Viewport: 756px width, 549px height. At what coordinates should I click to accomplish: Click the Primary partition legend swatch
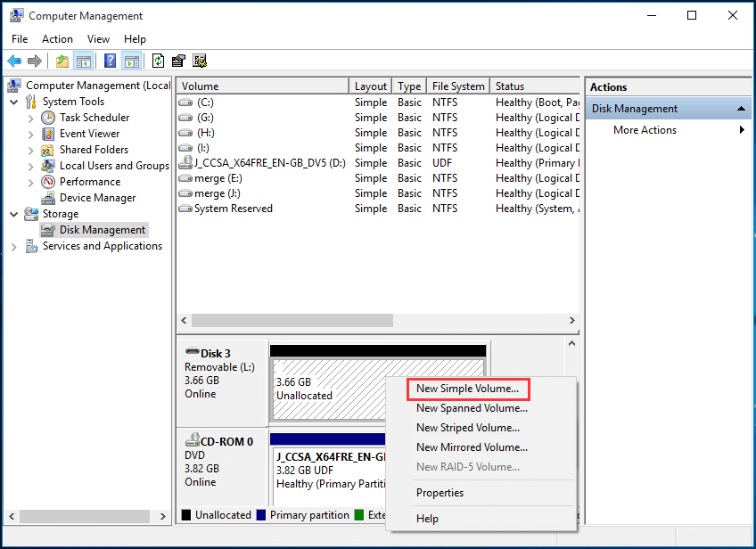coord(263,514)
